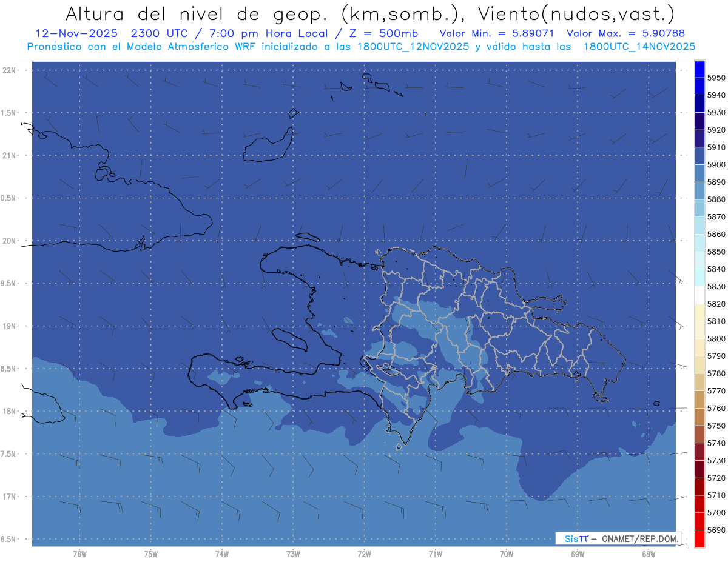Click the '5800' colorbar value
This screenshot has width=728, height=562.
tap(716, 338)
